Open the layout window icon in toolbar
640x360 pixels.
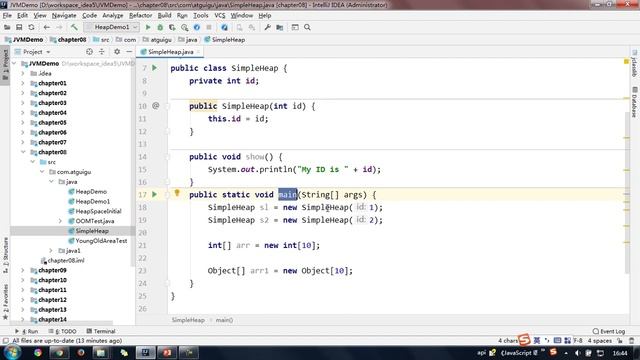[x=295, y=27]
